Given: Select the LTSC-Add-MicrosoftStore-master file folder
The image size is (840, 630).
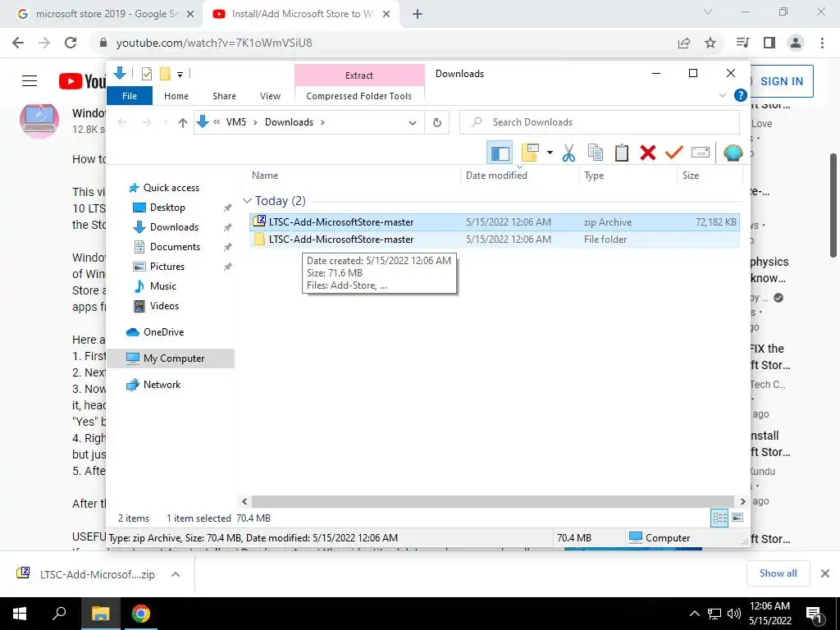Looking at the screenshot, I should pos(495,240).
